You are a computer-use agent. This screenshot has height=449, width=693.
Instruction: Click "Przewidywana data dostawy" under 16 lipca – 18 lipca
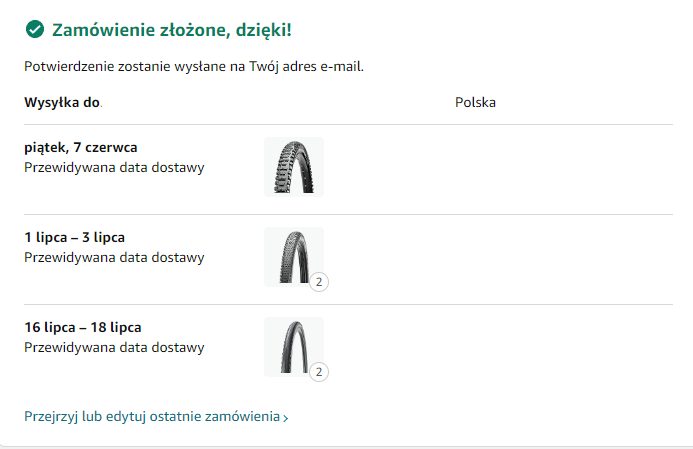point(114,347)
